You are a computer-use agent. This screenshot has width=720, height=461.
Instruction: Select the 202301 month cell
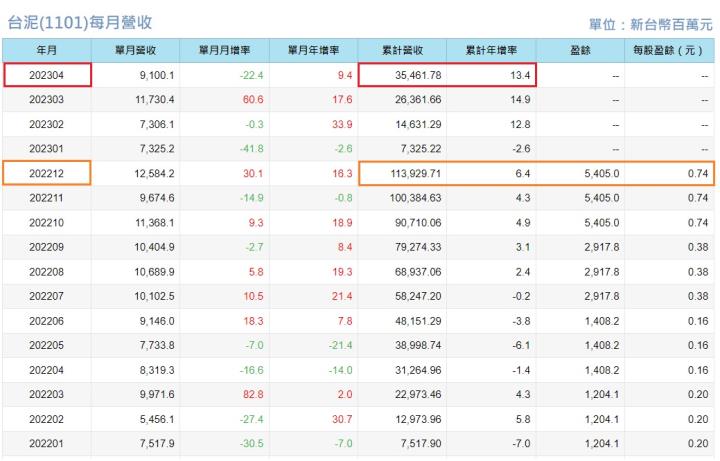click(x=47, y=149)
